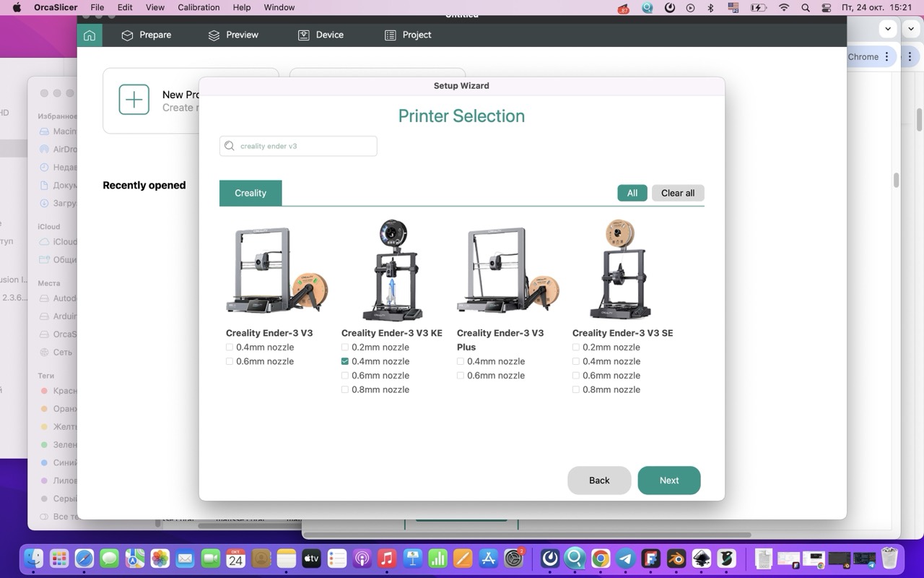Uncheck 0.4mm nozzle for Ender-3 V3 KE

tap(345, 361)
